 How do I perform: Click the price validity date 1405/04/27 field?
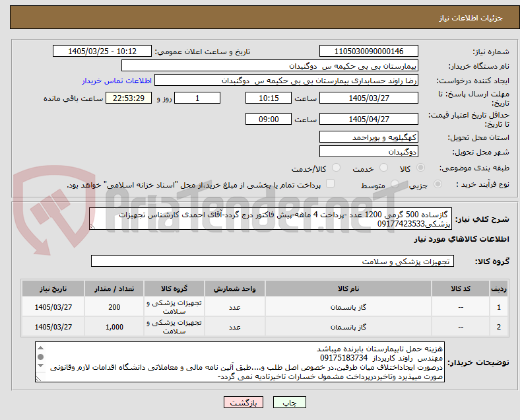click(x=369, y=119)
